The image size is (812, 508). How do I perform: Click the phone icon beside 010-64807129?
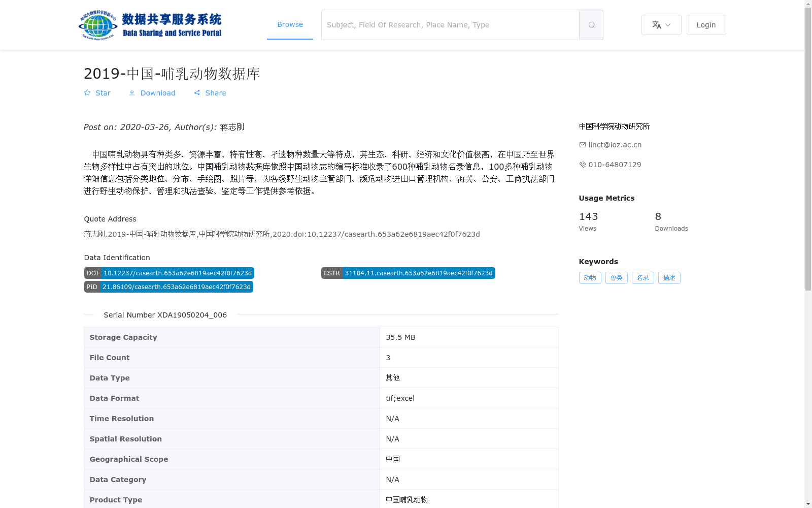click(582, 165)
